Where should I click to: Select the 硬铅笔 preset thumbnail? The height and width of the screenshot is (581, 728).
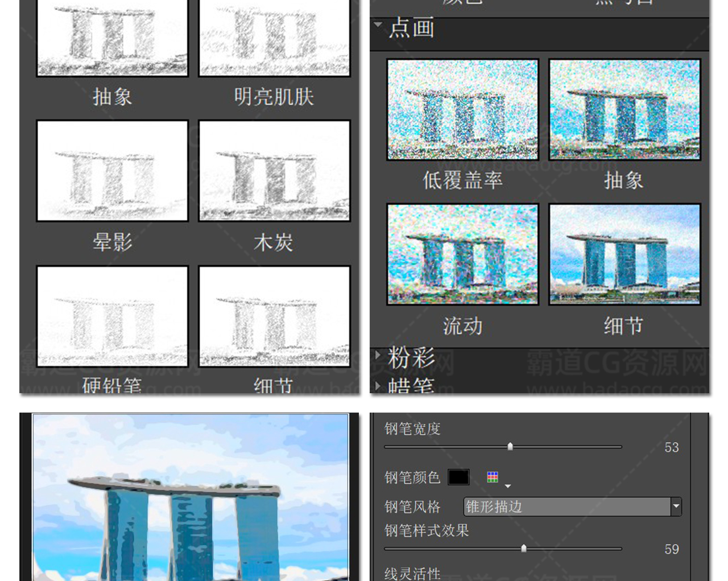(112, 316)
